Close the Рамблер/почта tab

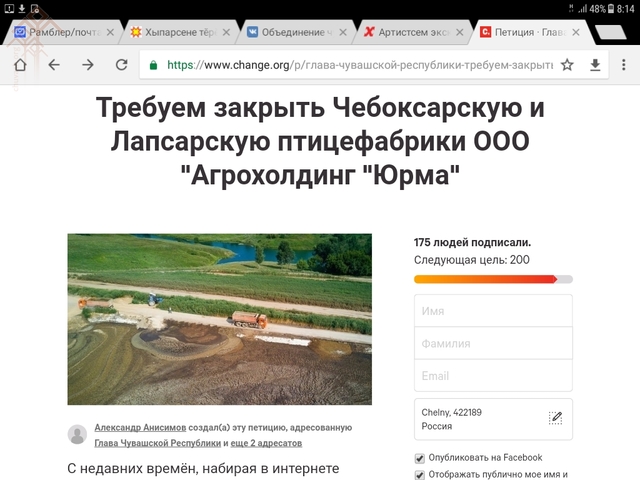pyautogui.click(x=110, y=32)
